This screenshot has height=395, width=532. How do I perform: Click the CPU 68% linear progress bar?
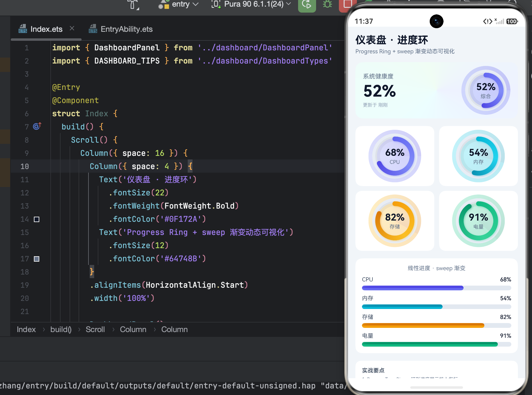436,288
